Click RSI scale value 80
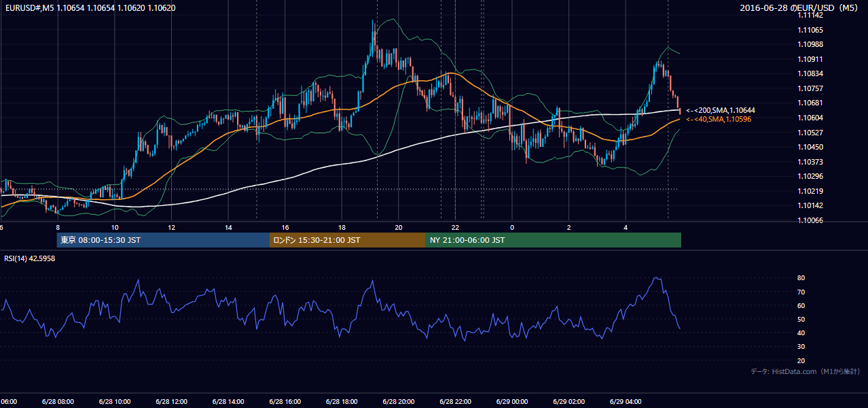Image resolution: width=868 pixels, height=408 pixels. coord(801,278)
